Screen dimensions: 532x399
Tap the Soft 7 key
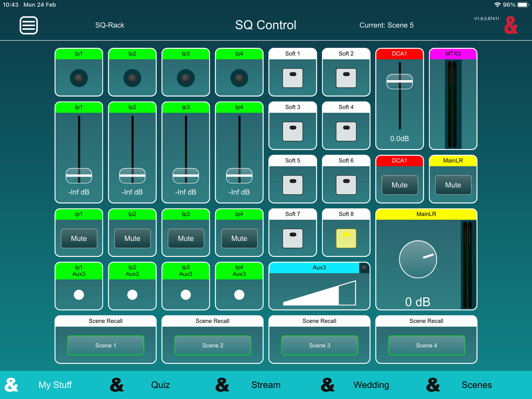pos(293,238)
